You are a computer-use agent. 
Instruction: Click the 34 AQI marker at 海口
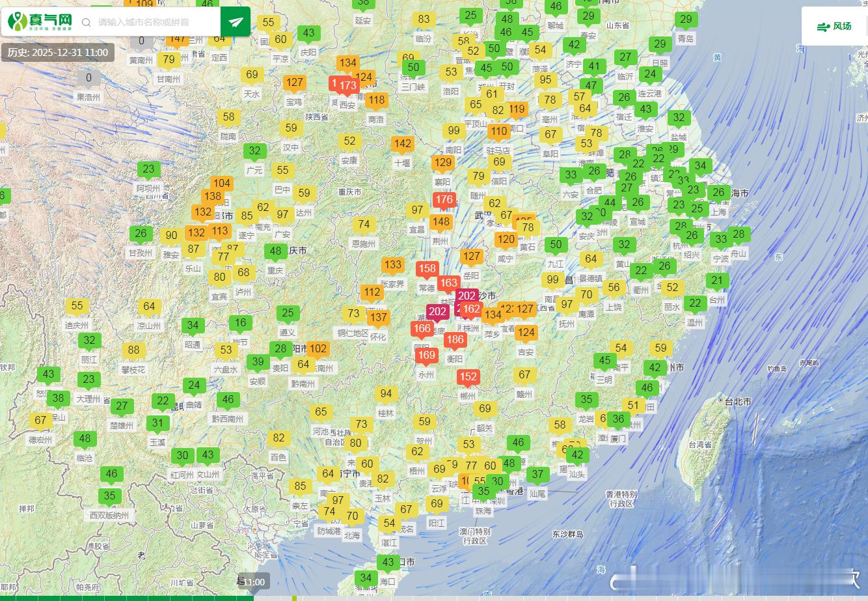point(366,578)
